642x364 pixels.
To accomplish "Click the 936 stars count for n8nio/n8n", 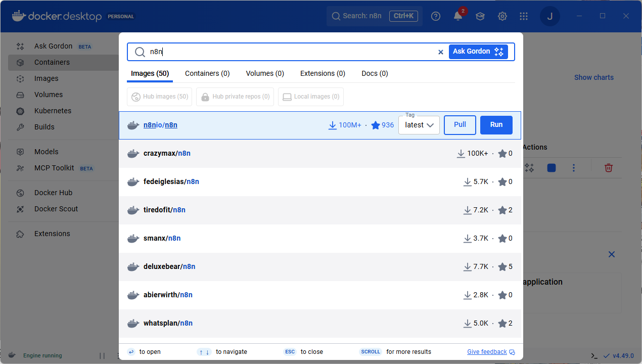I will coord(383,125).
